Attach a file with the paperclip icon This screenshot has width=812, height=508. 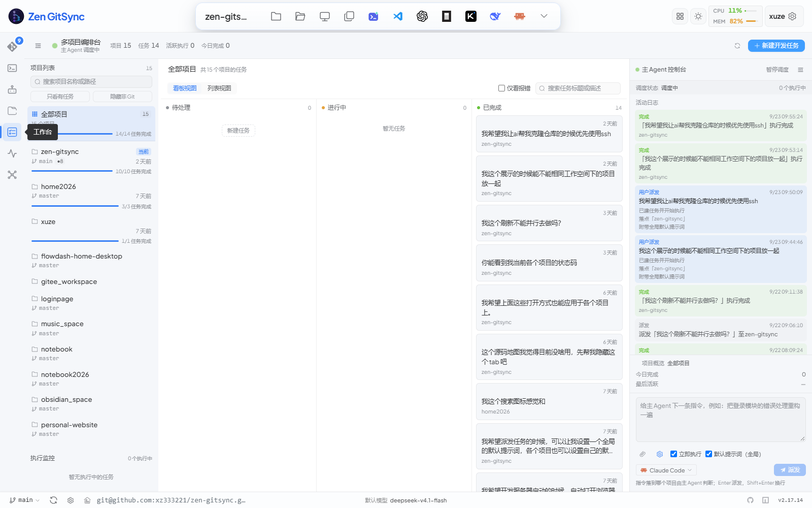[x=642, y=454]
